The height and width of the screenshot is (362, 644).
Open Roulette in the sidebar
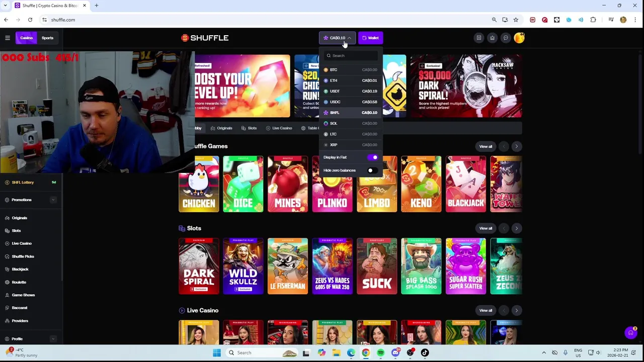point(19,282)
